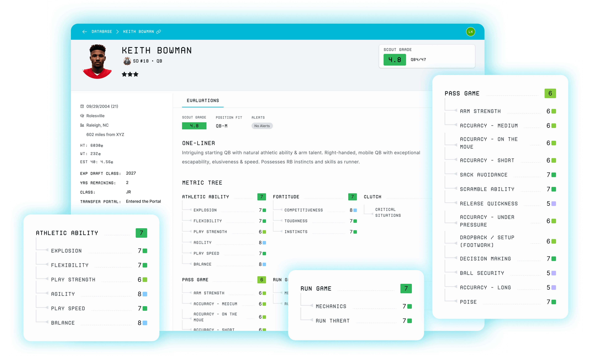The height and width of the screenshot is (364, 592).
Task: Click the copy link icon beside Keith Bowman
Action: (159, 32)
